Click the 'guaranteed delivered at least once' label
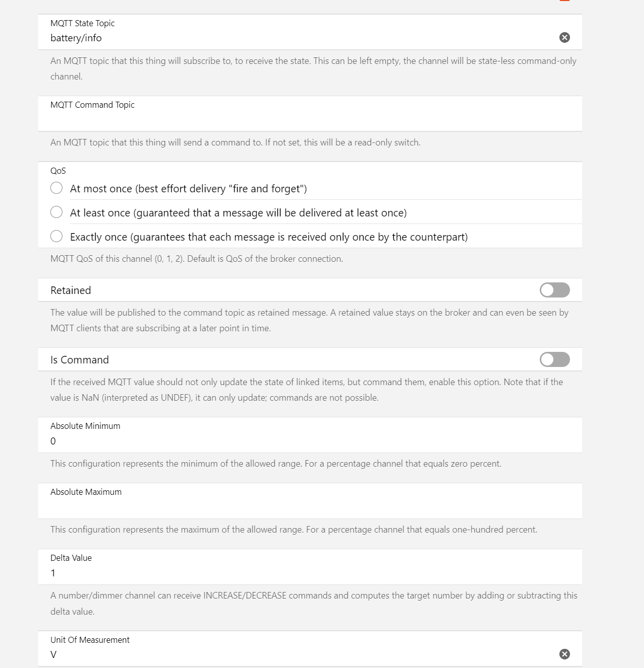644x668 pixels. (238, 213)
